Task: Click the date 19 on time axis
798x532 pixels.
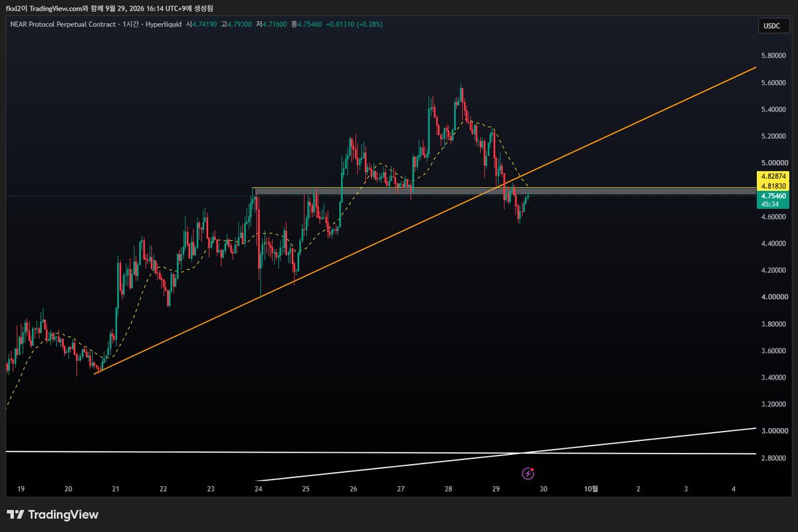Action: click(21, 489)
